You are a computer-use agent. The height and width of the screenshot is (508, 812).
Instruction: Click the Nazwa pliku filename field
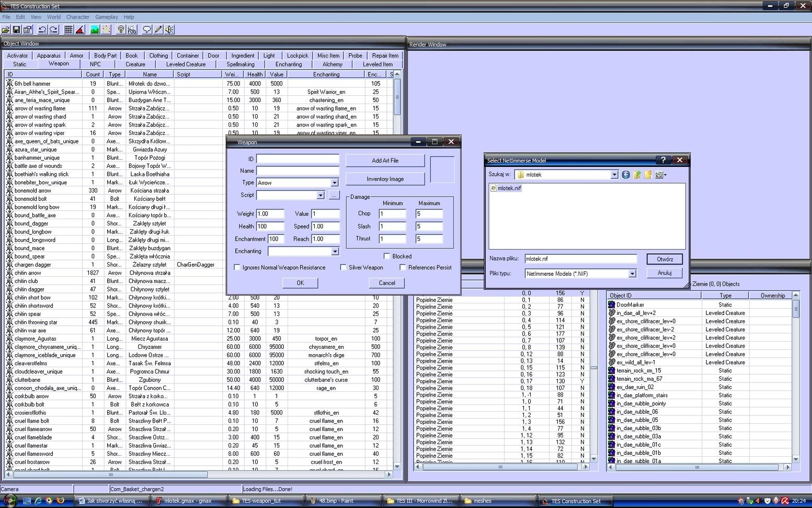click(581, 258)
